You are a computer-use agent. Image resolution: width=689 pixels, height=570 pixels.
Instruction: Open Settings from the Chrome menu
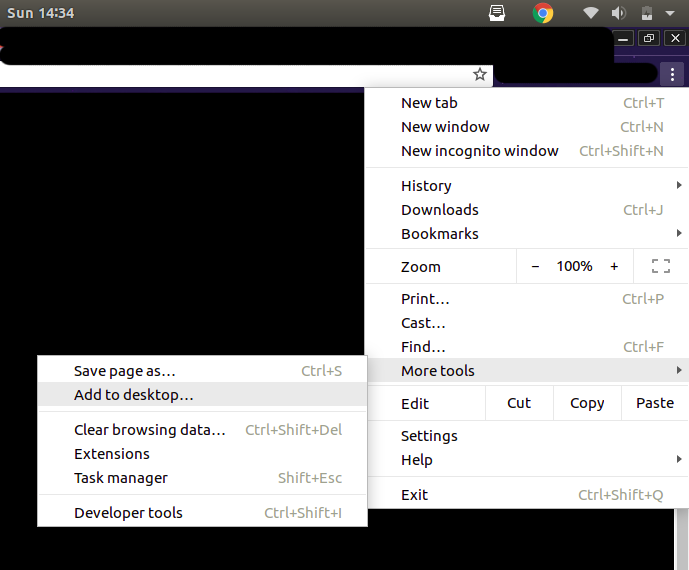click(528, 436)
